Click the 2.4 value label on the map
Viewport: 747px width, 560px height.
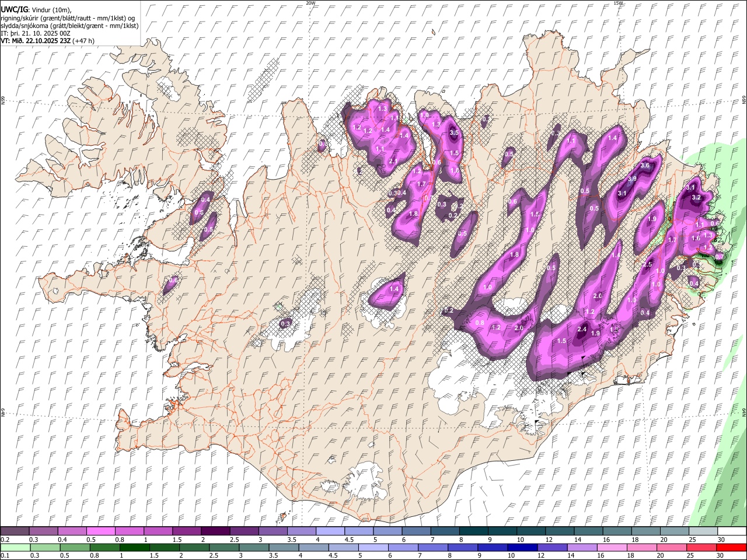pyautogui.click(x=582, y=330)
